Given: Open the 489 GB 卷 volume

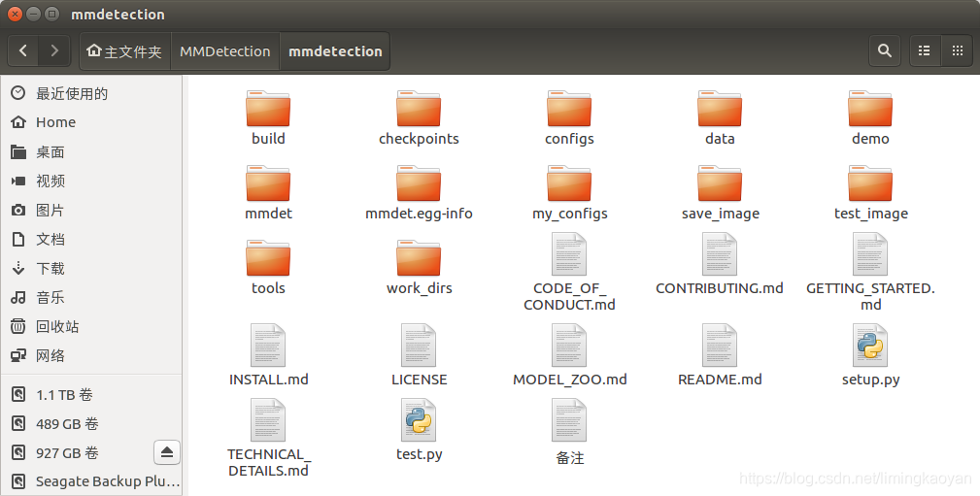Looking at the screenshot, I should coord(91,424).
